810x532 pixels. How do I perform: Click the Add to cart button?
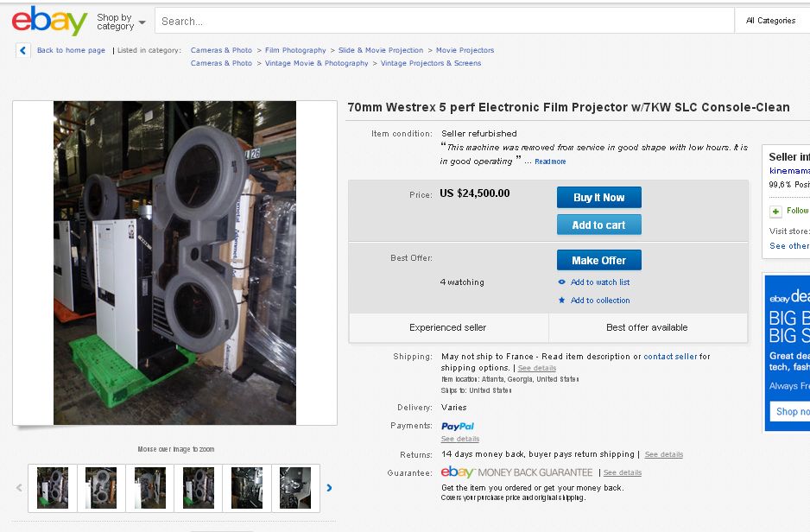coord(598,225)
